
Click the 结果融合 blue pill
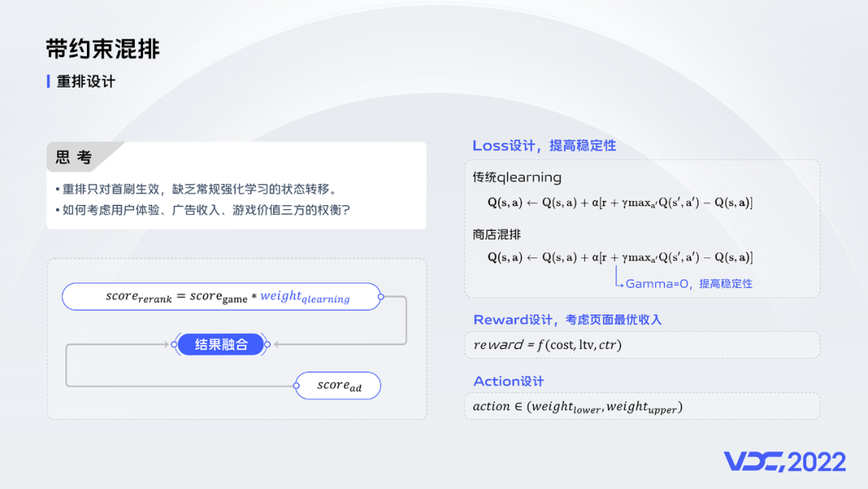(x=221, y=344)
